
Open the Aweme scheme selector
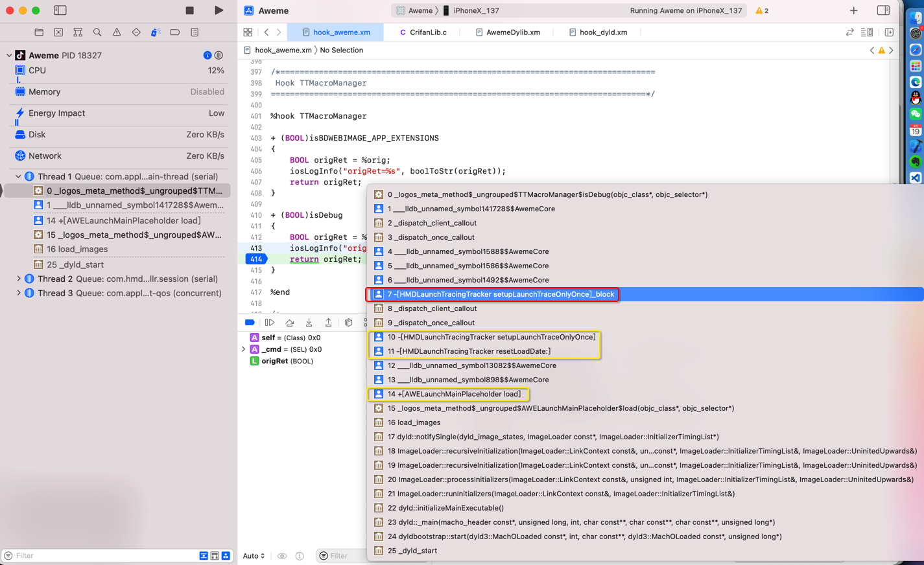(x=414, y=11)
